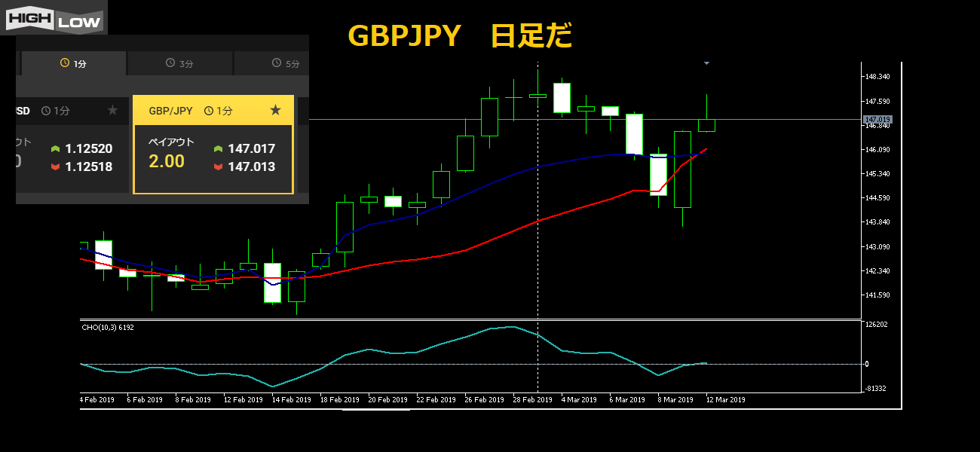This screenshot has height=452, width=980.
Task: Click clock icon in the USD card header
Action: pos(46,111)
